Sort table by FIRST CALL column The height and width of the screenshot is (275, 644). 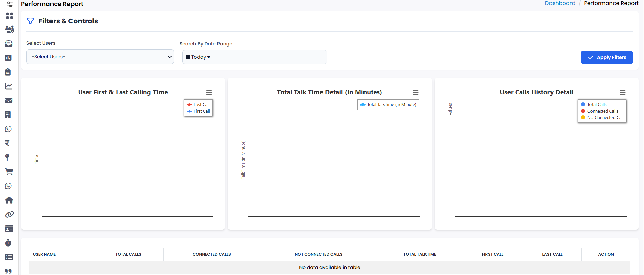click(x=493, y=254)
